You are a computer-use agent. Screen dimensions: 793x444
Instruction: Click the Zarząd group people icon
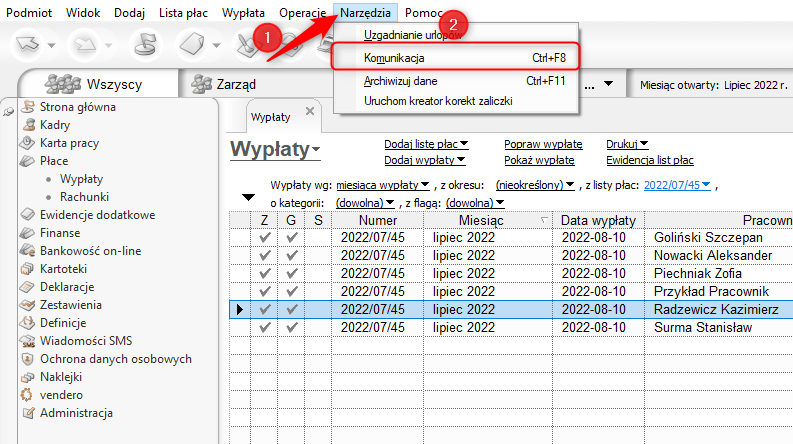tap(202, 84)
